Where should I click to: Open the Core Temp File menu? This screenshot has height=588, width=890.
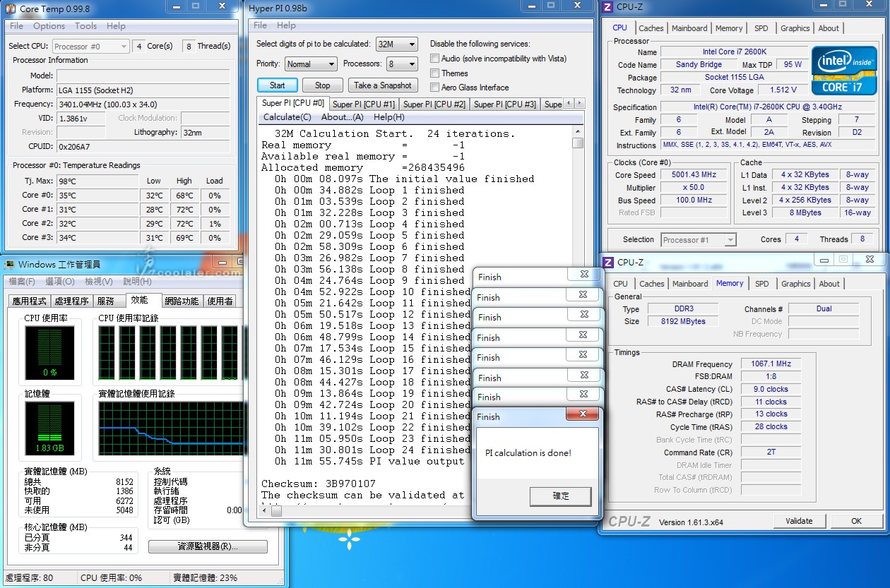pos(16,26)
